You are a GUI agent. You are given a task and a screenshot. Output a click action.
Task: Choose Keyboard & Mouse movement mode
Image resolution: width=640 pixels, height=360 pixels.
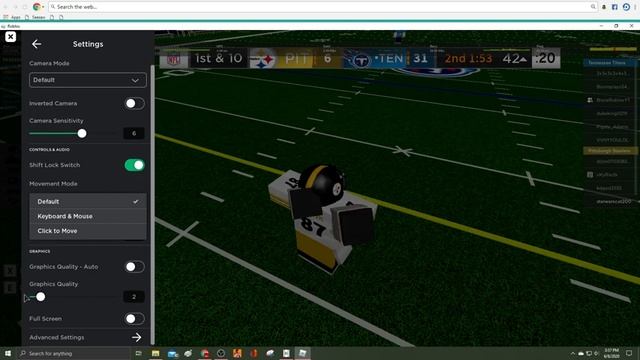click(88, 216)
